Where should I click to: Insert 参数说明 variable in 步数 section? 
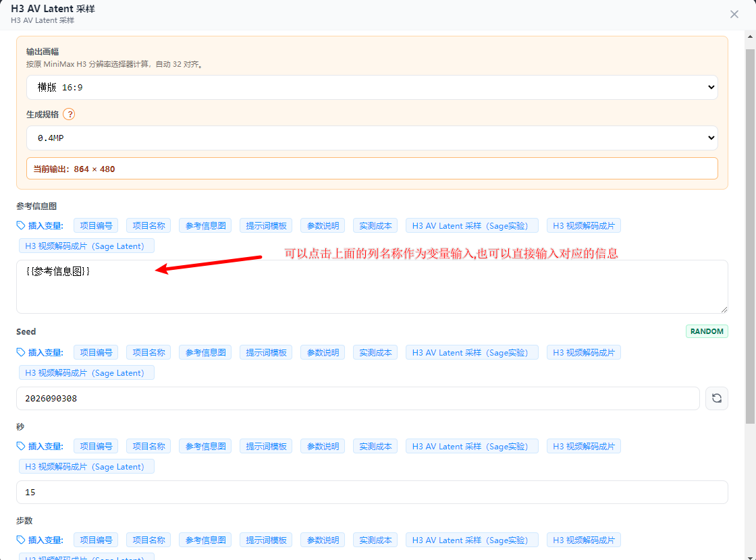323,540
